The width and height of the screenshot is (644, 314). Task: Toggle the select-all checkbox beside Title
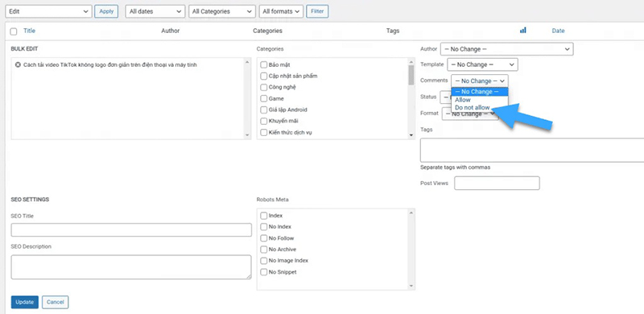(14, 31)
